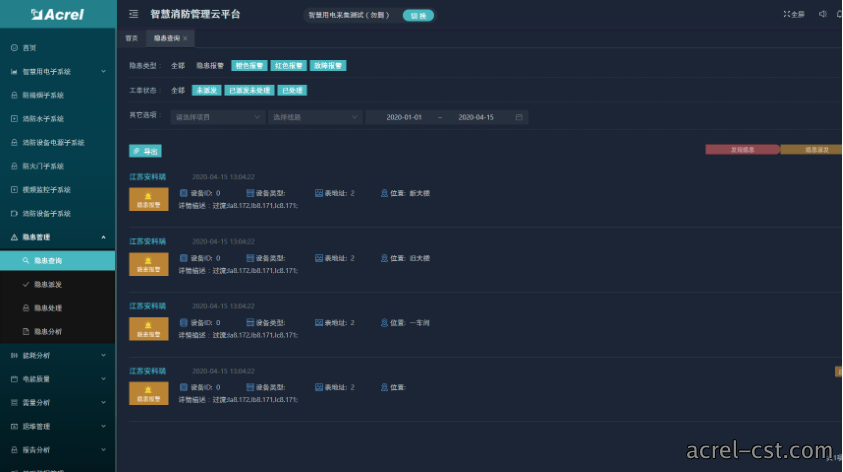Click the 切换 switch project button
843x472 pixels.
[418, 16]
